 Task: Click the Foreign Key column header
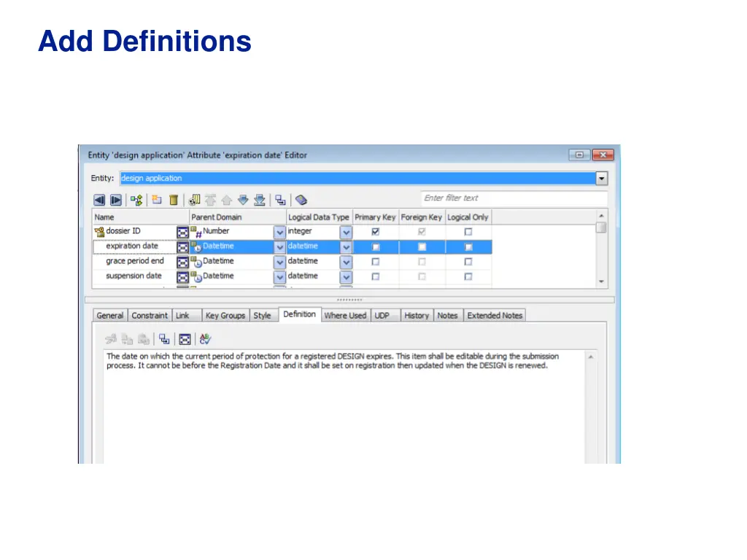pyautogui.click(x=422, y=217)
